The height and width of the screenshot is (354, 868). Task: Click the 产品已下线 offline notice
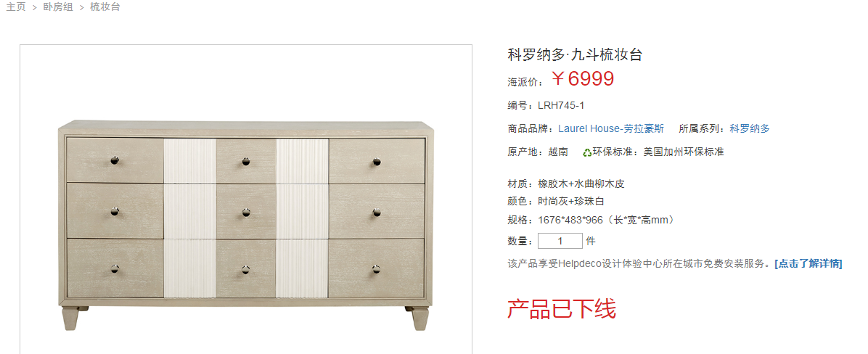(562, 309)
